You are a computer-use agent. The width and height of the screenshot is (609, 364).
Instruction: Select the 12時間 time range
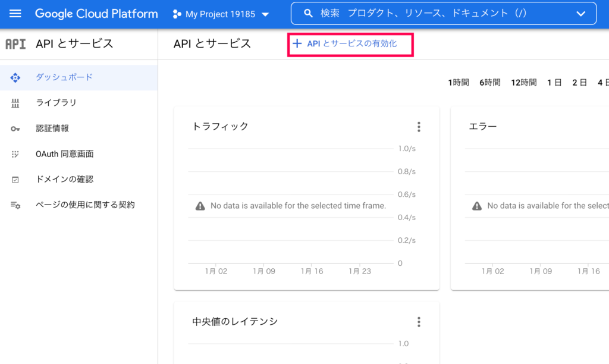(523, 83)
